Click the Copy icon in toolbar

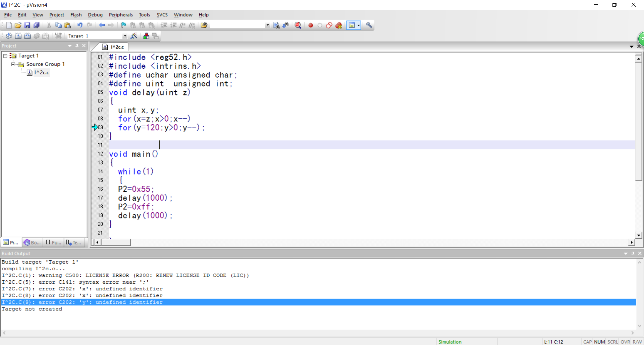[58, 25]
